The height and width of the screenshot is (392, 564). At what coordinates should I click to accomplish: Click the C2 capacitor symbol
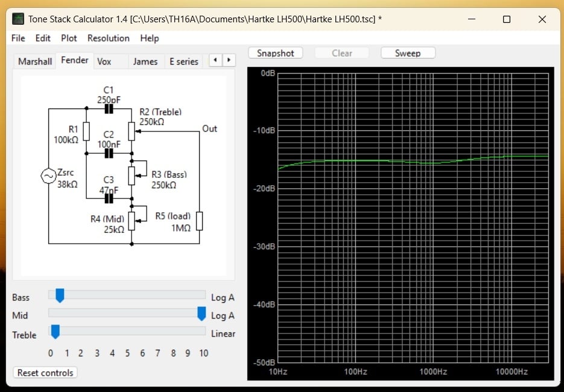pyautogui.click(x=109, y=154)
